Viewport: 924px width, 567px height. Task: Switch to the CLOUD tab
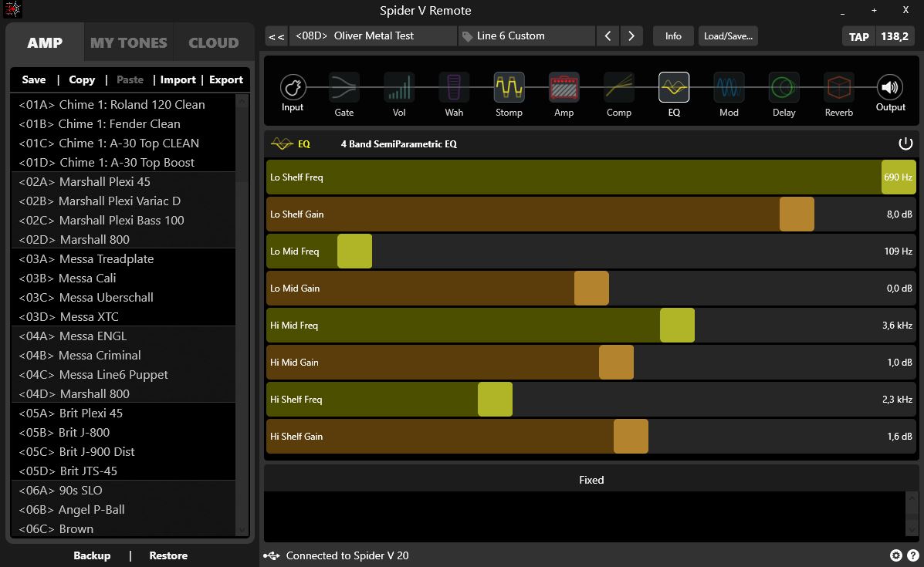point(213,42)
